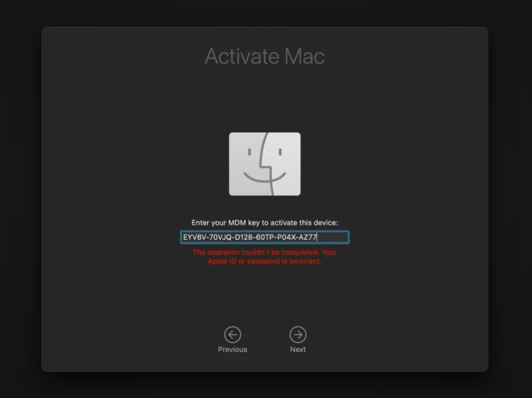
Task: Click the Finder face icon
Action: (265, 164)
